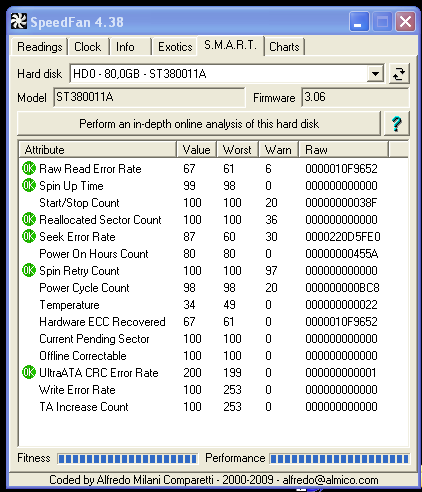Switch to the Readings tab
The height and width of the screenshot is (492, 422).
pyautogui.click(x=40, y=47)
